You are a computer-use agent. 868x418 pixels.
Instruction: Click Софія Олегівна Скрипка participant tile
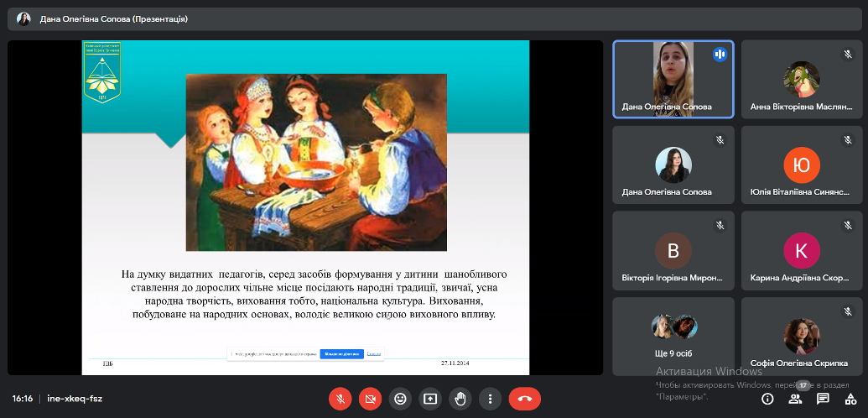801,334
